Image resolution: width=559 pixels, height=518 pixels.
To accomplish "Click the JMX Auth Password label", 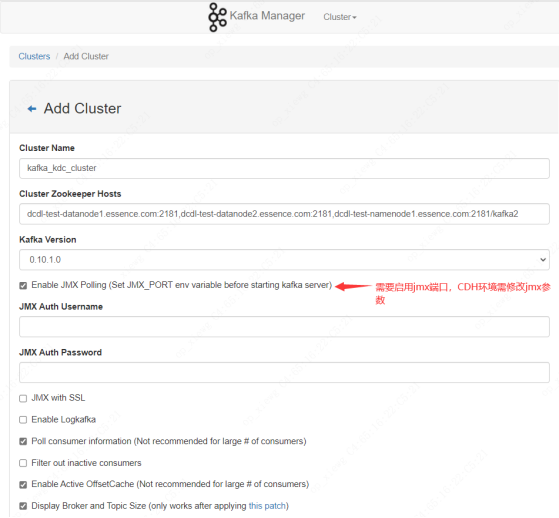I will (61, 353).
